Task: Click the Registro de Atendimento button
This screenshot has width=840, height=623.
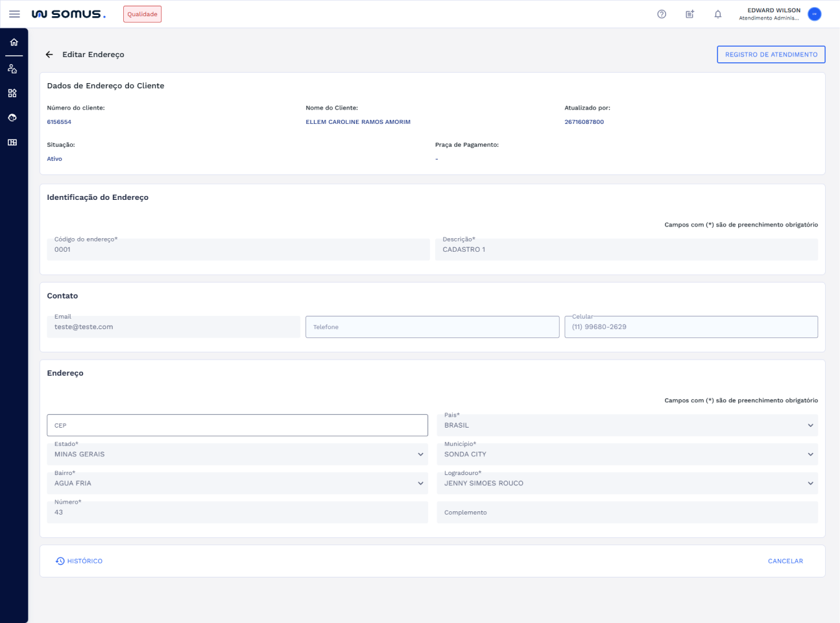Action: [x=771, y=55]
